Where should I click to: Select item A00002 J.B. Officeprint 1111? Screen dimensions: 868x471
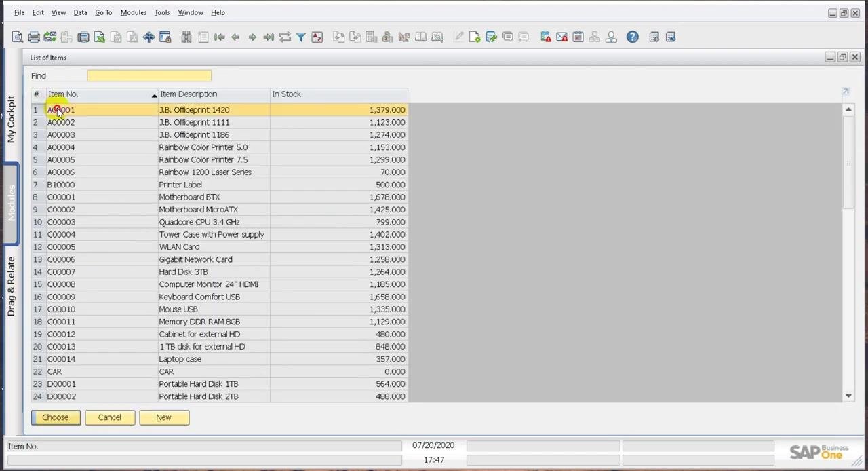click(219, 122)
